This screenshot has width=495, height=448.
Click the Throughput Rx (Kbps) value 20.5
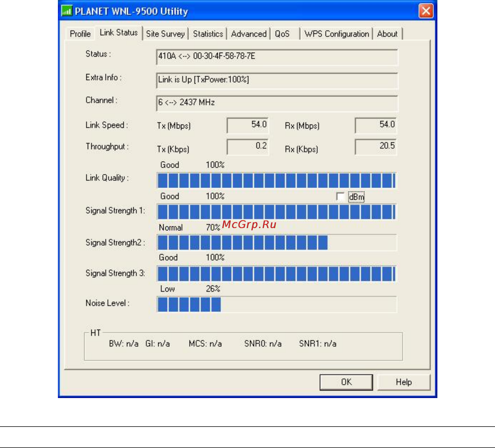(x=376, y=147)
